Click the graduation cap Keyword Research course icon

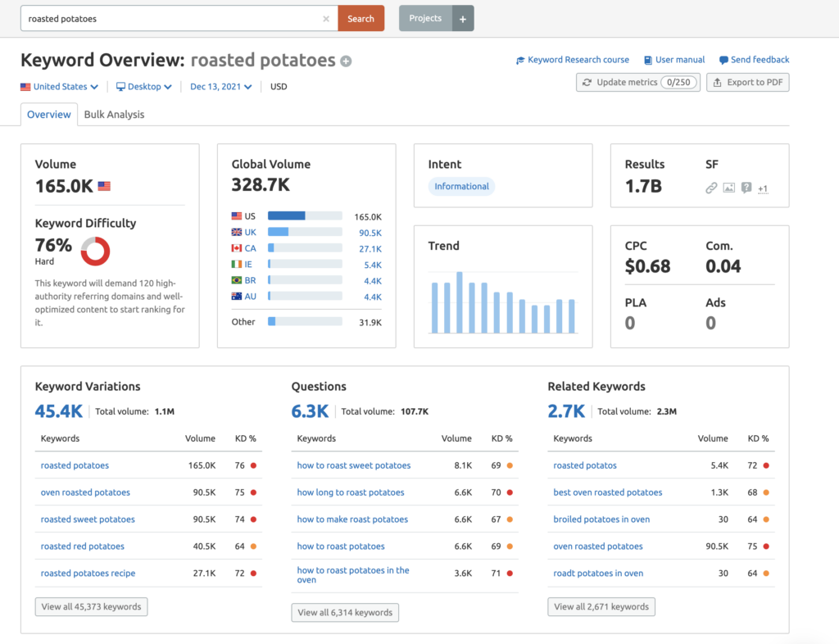[520, 60]
